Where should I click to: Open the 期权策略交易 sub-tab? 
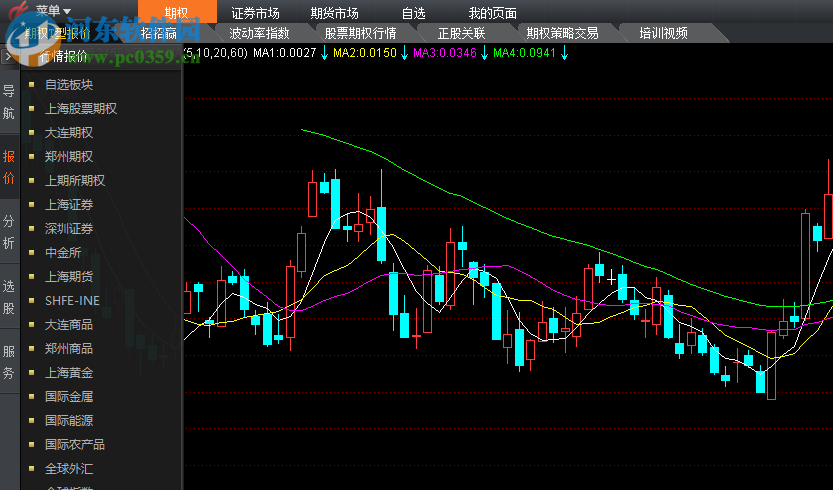pos(562,33)
